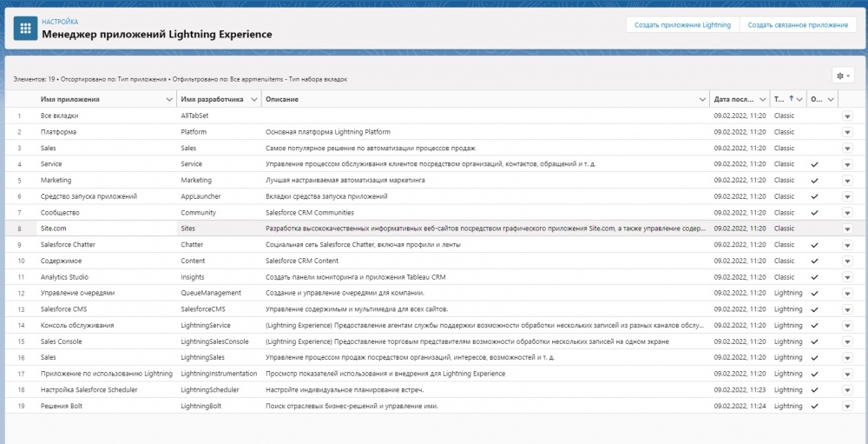Screen dimensions: 868x444
Task: Open Имя разработчика column header menu
Action: point(254,99)
